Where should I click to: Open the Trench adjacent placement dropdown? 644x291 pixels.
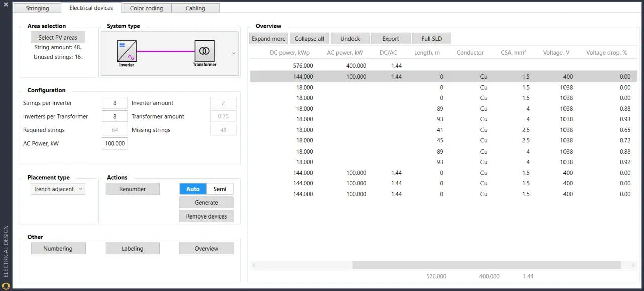(x=57, y=189)
